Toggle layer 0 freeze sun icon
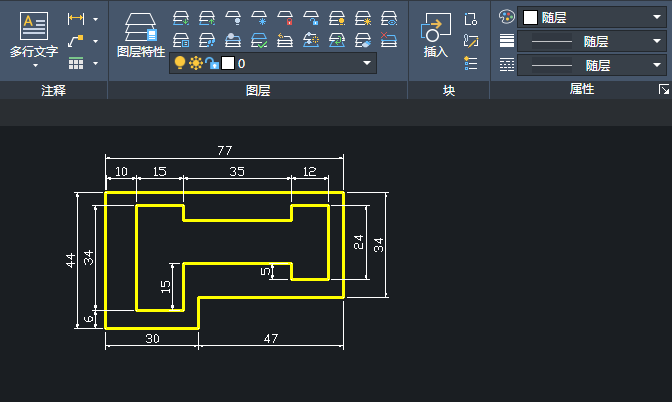Image resolution: width=672 pixels, height=402 pixels. 196,63
